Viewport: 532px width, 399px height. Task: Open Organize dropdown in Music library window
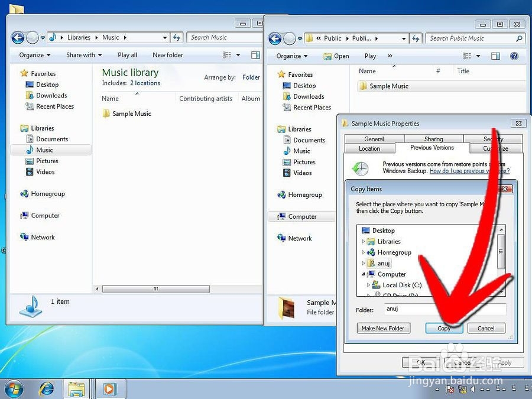35,55
